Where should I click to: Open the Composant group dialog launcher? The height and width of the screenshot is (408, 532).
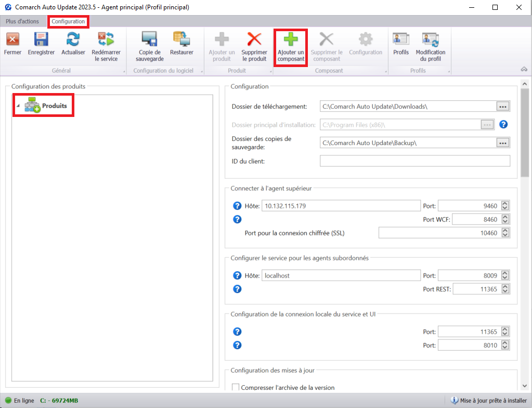coord(386,72)
